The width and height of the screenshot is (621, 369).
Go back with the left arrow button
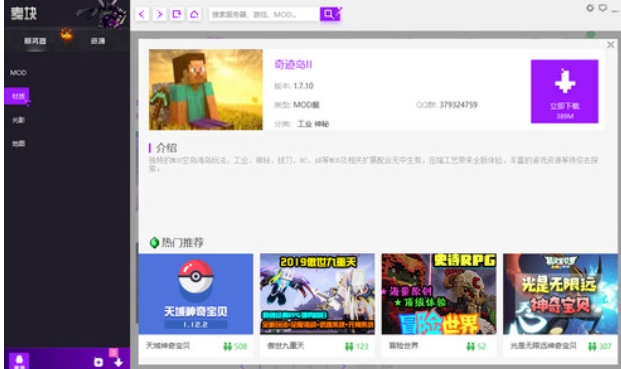click(142, 14)
